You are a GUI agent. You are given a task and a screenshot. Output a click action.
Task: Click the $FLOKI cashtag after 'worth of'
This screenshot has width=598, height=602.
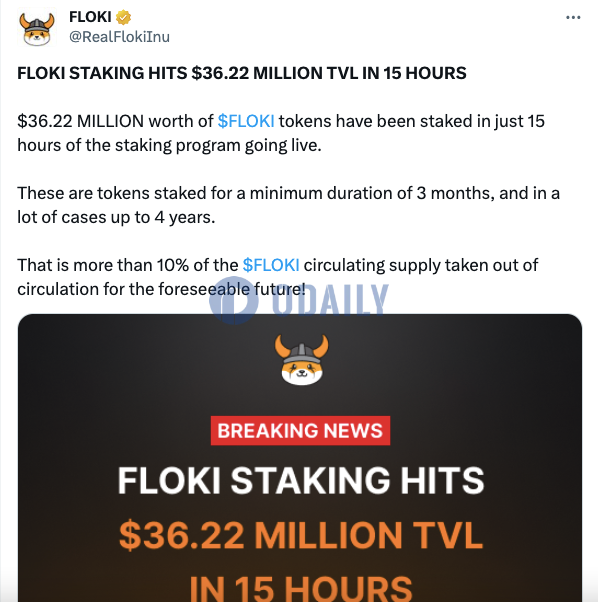coord(246,121)
